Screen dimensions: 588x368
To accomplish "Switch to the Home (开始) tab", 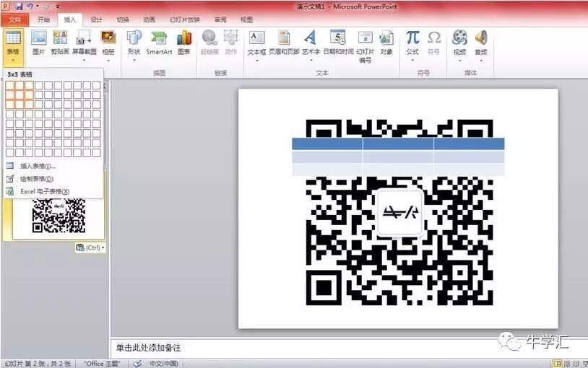I will coord(43,19).
